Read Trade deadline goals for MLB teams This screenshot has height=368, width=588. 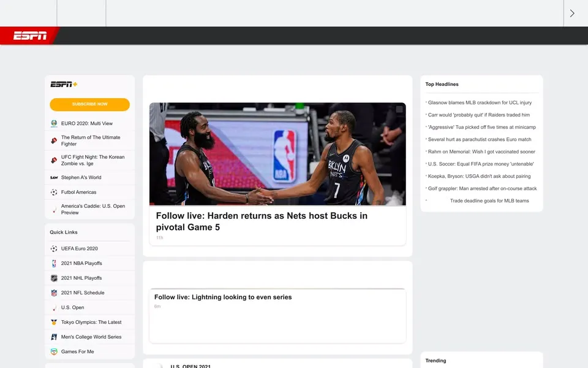point(489,201)
